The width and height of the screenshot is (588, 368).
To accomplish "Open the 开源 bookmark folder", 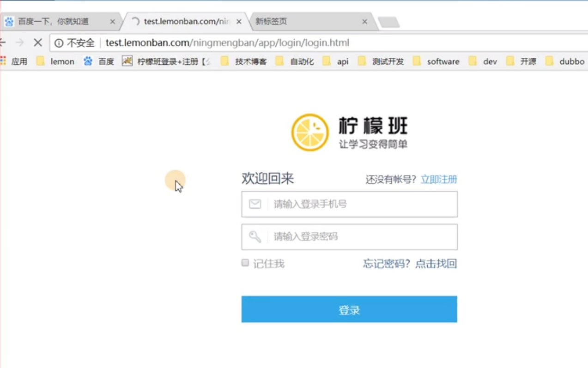I will coord(521,61).
